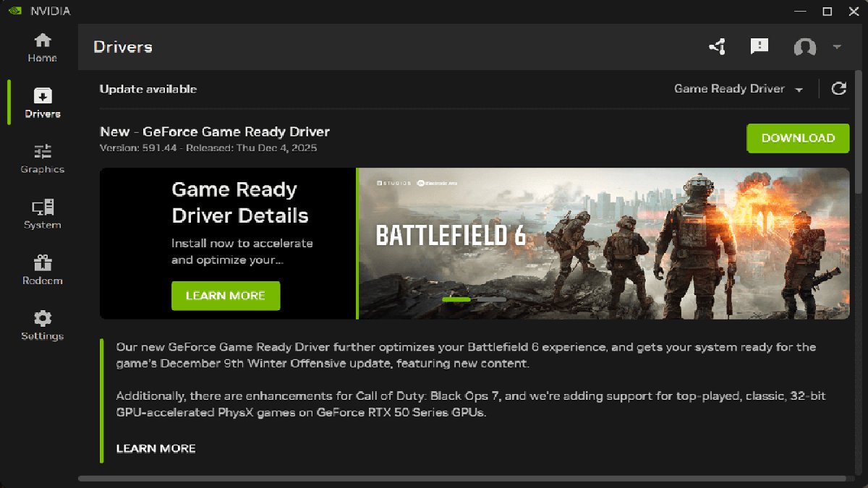The width and height of the screenshot is (868, 488).
Task: Click 'Install now to accelerate' description text
Action: 242,252
